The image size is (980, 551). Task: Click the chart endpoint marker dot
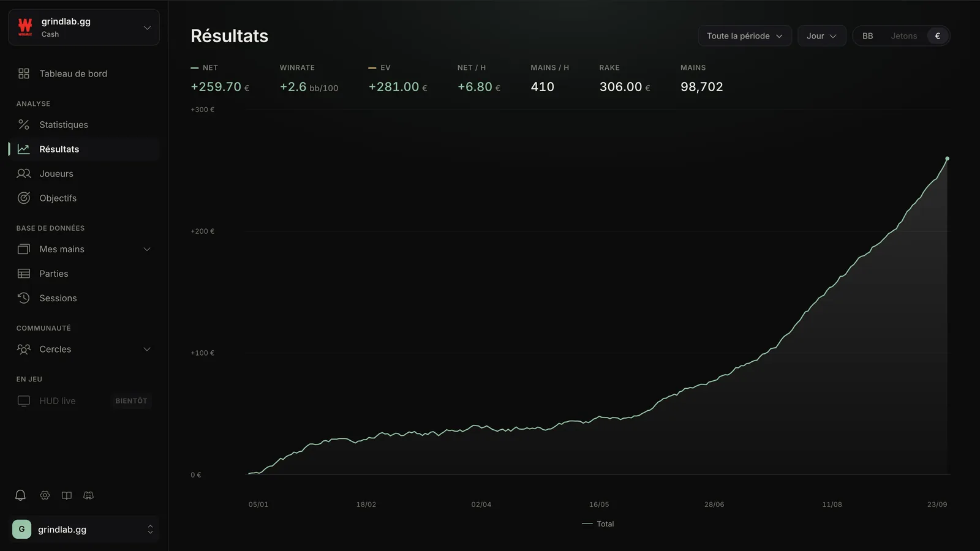click(947, 159)
